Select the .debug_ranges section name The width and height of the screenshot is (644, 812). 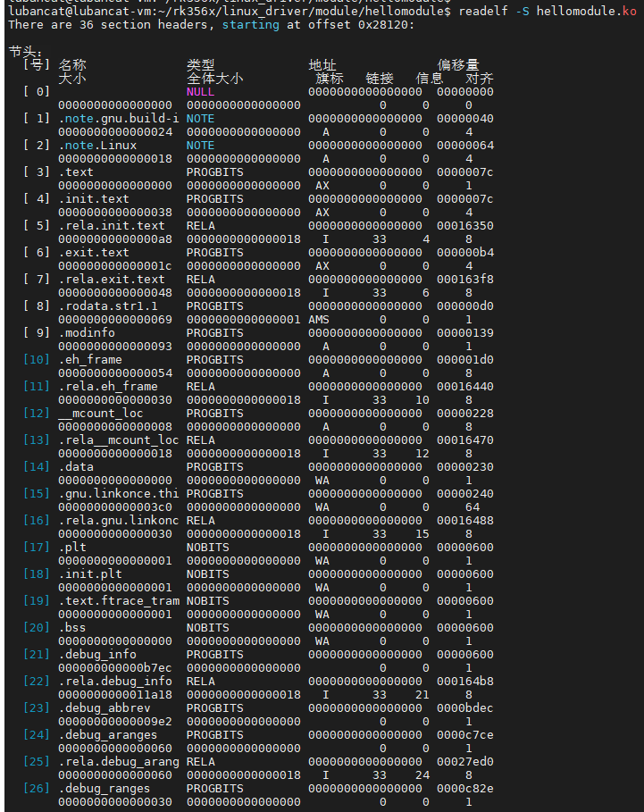click(x=104, y=789)
